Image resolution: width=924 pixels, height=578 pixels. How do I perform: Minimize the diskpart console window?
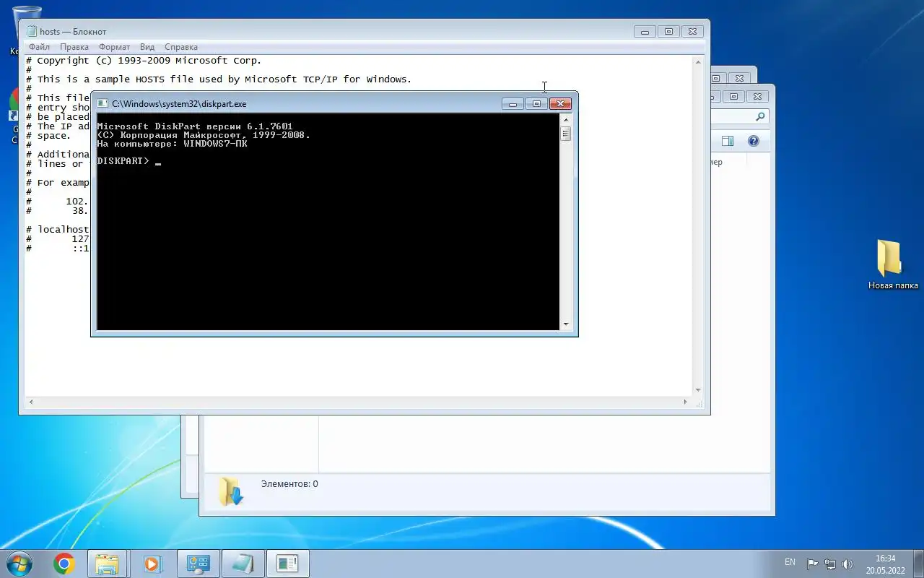pyautogui.click(x=513, y=104)
